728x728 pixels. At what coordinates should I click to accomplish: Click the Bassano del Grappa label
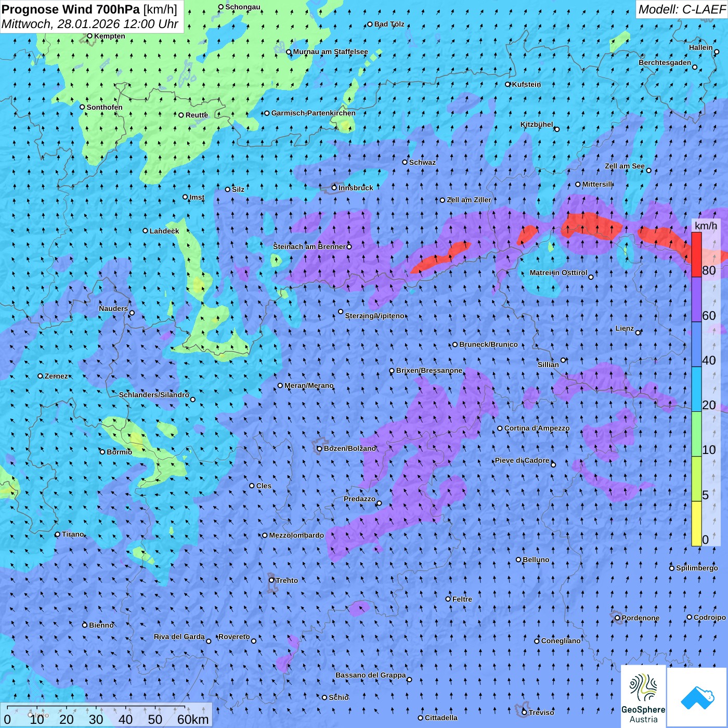point(371,675)
